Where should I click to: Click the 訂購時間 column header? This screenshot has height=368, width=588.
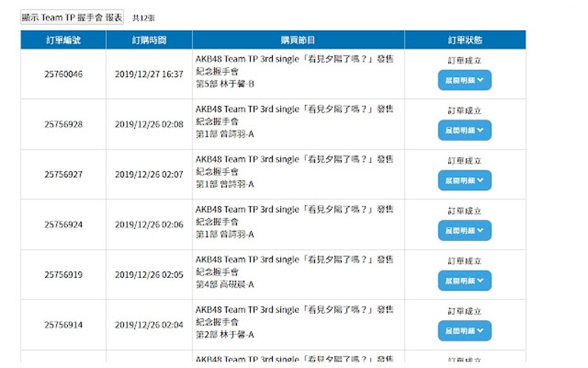(x=149, y=40)
